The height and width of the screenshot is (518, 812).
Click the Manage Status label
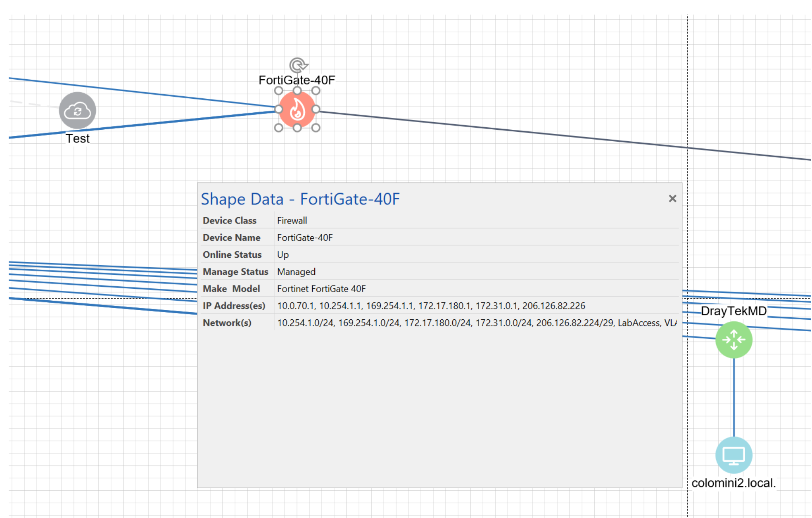[x=235, y=271]
